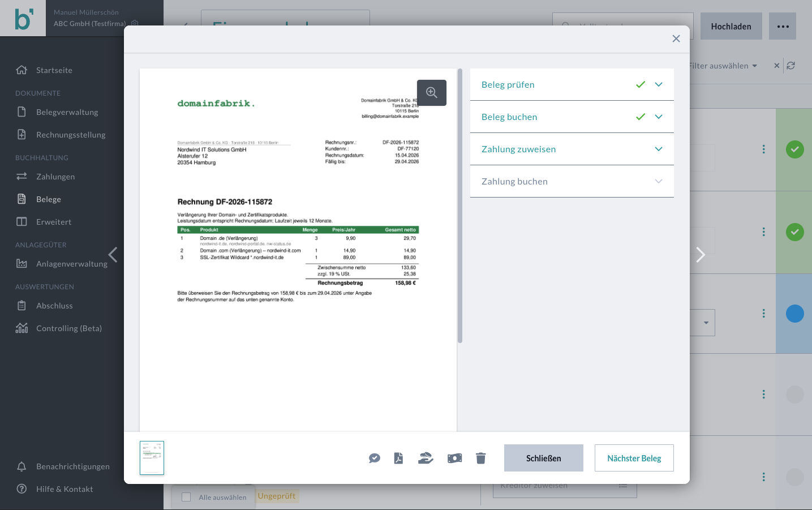Open Benachrichtigungen in the sidebar
Viewport: 812px width, 510px height.
coord(73,466)
